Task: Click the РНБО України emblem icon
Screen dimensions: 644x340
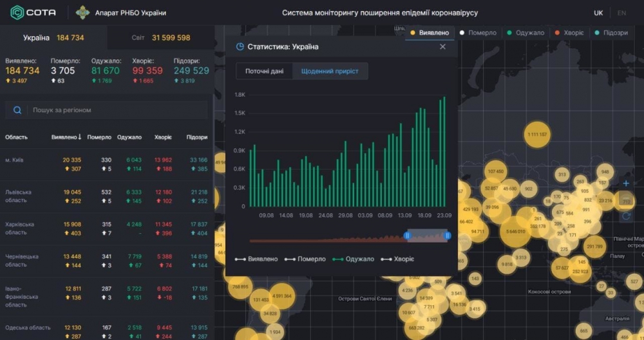Action: 83,12
